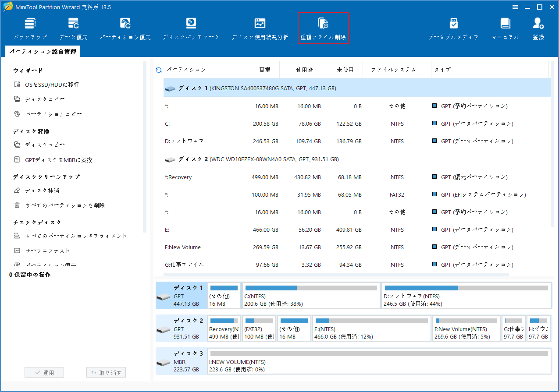Launch データ復元 (Data Recovery)
The width and height of the screenshot is (559, 392).
[x=73, y=27]
